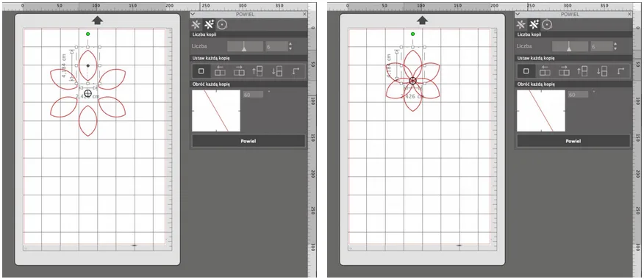Open the advanced replicate tab in right screenshot

pos(534,25)
